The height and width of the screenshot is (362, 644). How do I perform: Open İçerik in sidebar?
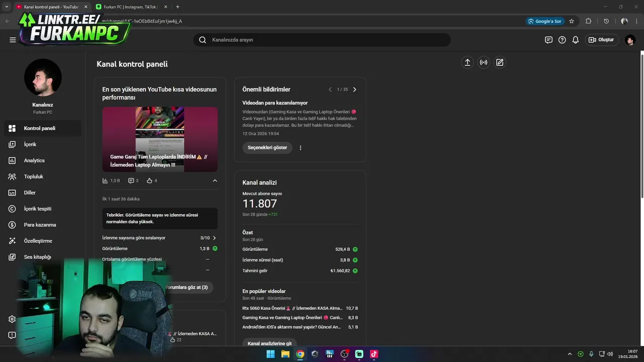tap(42, 144)
